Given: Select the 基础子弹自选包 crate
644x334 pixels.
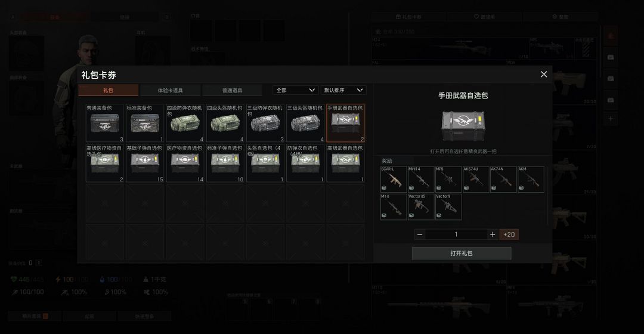Looking at the screenshot, I should click(145, 163).
